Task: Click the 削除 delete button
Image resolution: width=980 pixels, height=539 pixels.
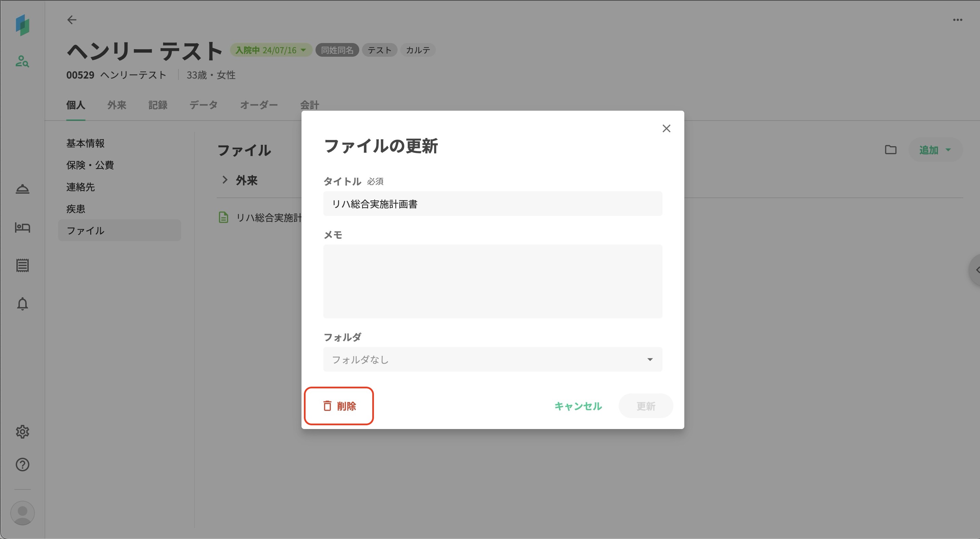Action: pyautogui.click(x=339, y=406)
